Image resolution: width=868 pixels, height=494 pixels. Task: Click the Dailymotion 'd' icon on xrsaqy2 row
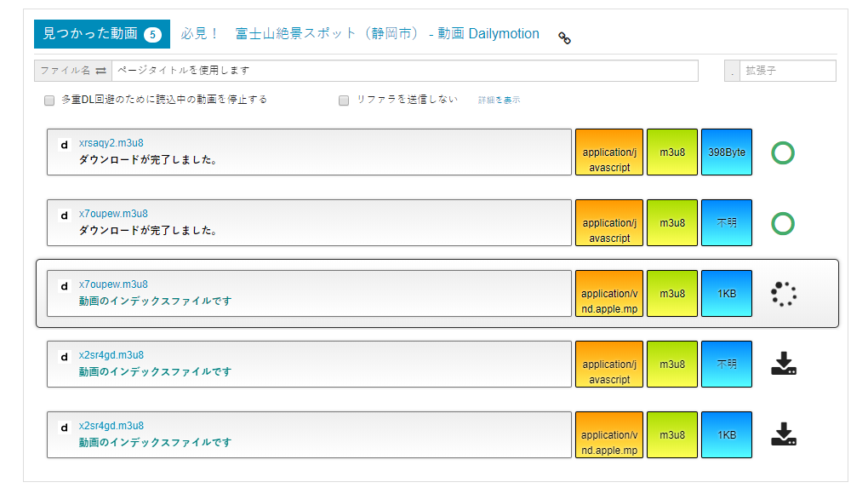[64, 145]
